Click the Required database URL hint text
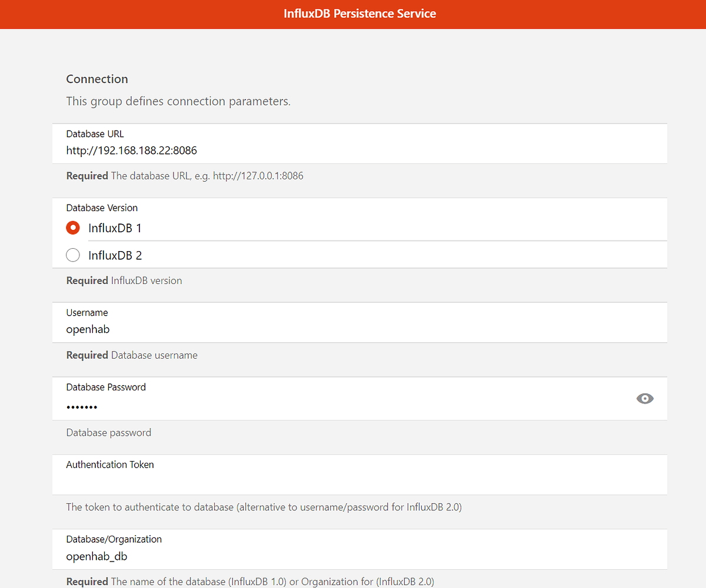Viewport: 706px width, 588px height. (185, 175)
